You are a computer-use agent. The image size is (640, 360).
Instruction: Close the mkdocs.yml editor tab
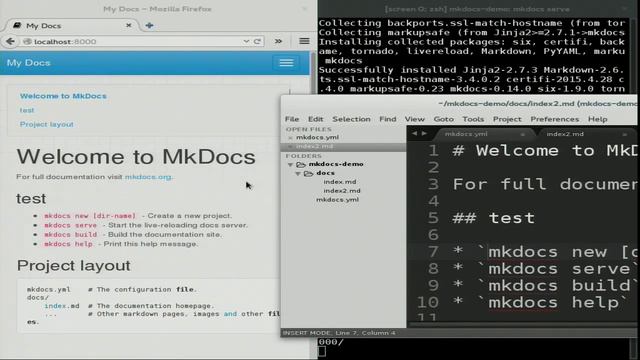pos(523,134)
